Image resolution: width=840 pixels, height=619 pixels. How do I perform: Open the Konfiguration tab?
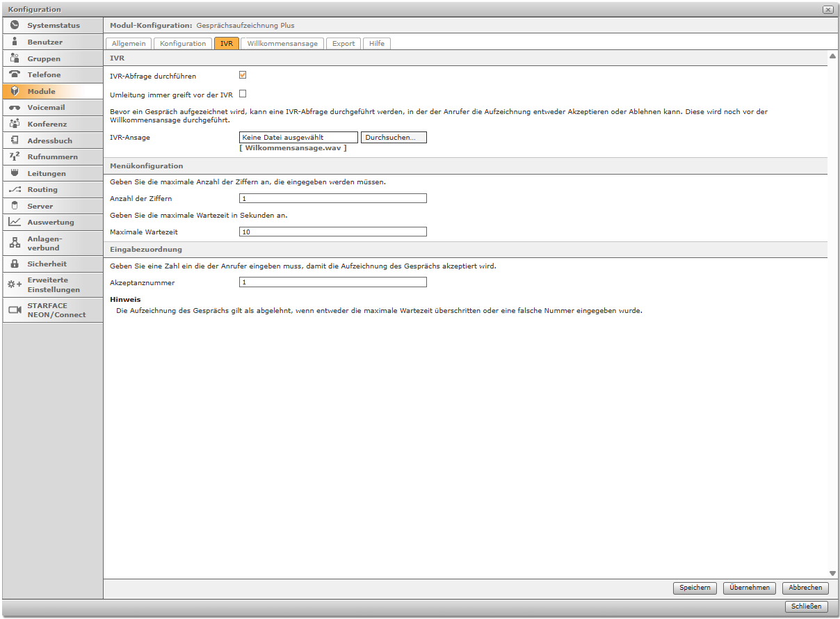click(183, 43)
